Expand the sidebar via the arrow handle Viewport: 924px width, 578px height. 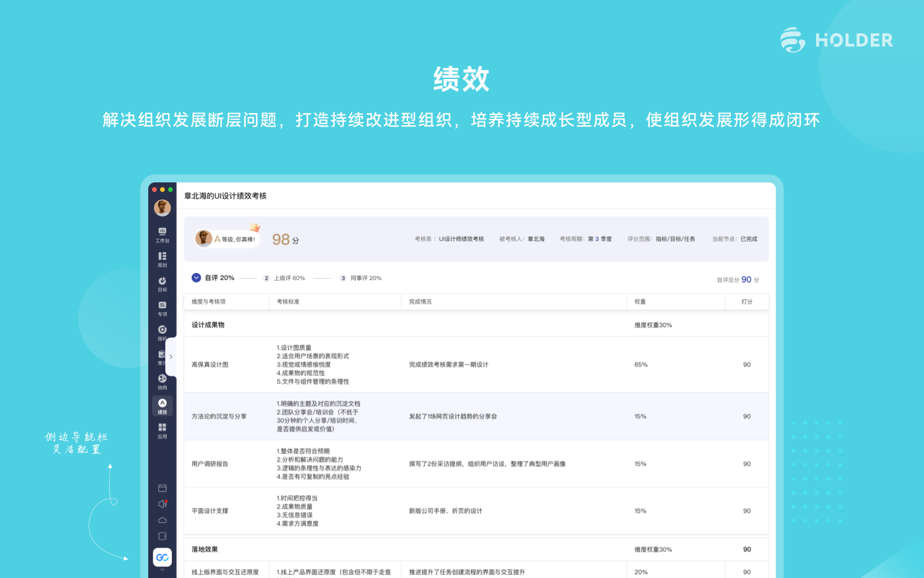click(171, 356)
